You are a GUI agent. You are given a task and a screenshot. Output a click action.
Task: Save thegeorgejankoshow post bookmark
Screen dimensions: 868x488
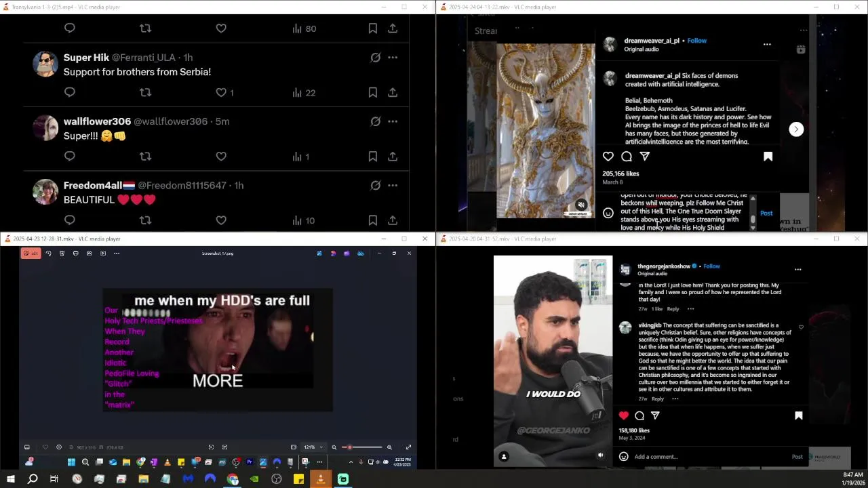[799, 415]
